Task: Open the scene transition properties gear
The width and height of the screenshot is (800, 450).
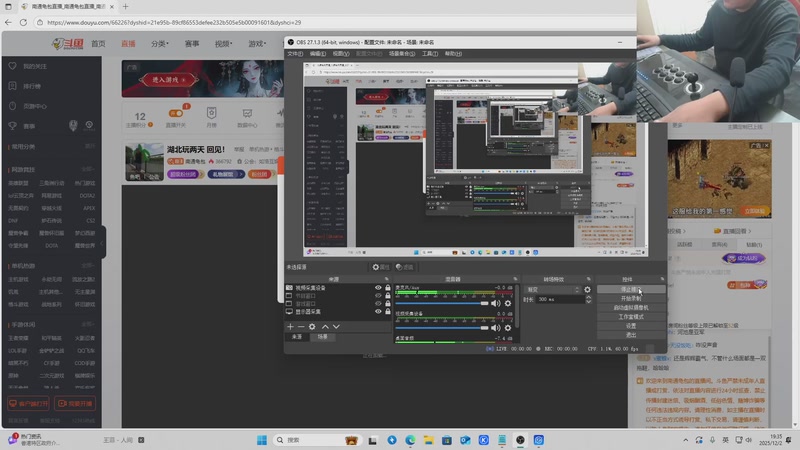Action: coord(587,289)
